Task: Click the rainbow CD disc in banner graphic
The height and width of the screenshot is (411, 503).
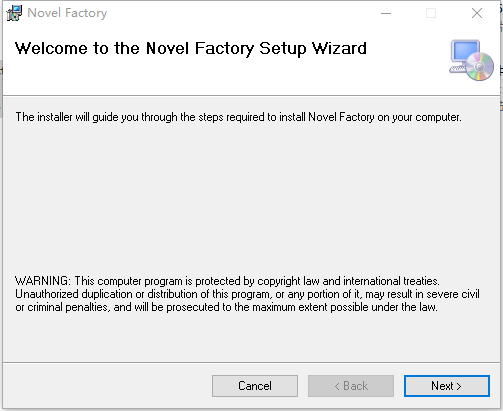Action: pos(480,66)
